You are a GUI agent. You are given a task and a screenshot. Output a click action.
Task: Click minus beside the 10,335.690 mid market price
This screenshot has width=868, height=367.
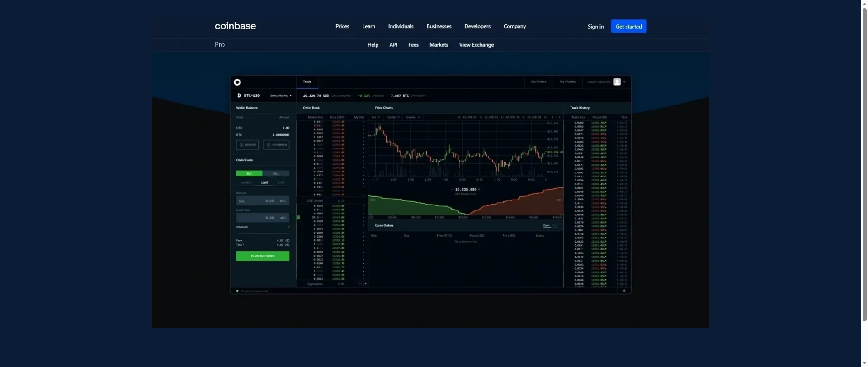[453, 189]
